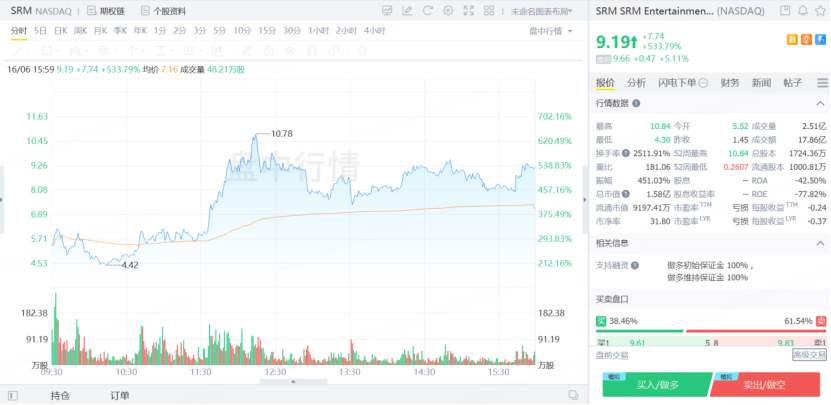Click the blue lightning trade badge
The width and height of the screenshot is (831, 405).
821,39
